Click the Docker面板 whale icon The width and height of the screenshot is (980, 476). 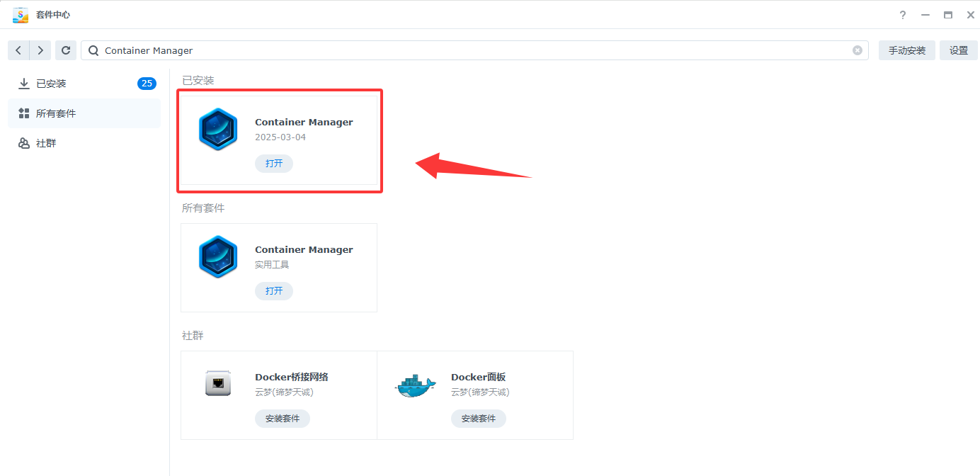(414, 385)
